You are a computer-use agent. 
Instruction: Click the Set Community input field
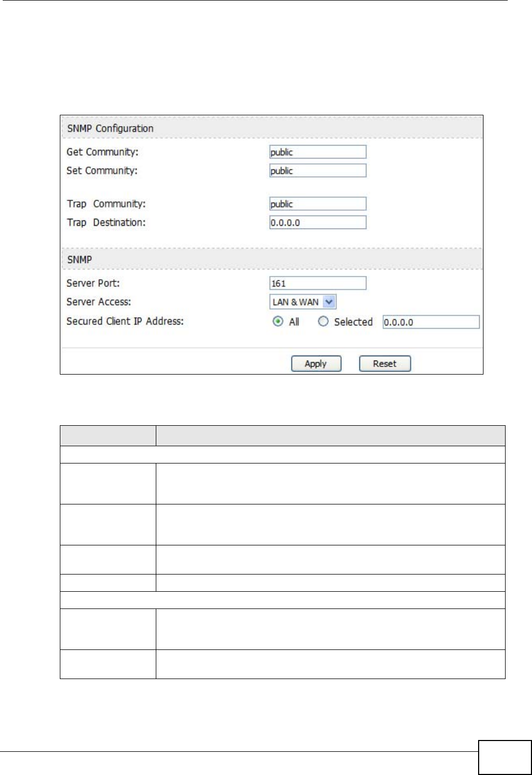point(317,171)
